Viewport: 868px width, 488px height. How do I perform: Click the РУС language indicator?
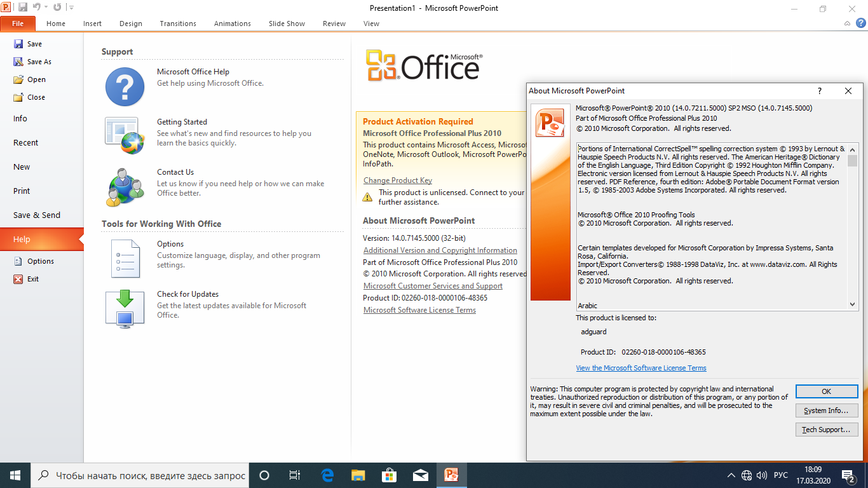(781, 475)
